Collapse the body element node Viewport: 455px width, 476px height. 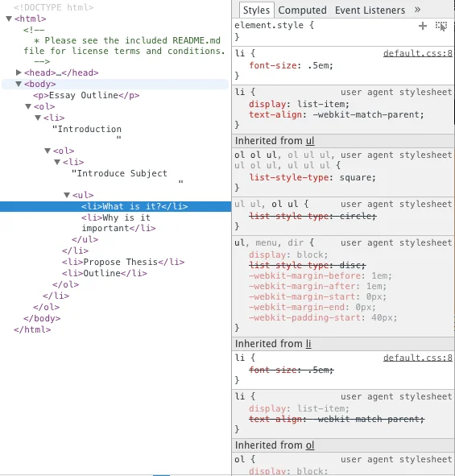tap(19, 84)
